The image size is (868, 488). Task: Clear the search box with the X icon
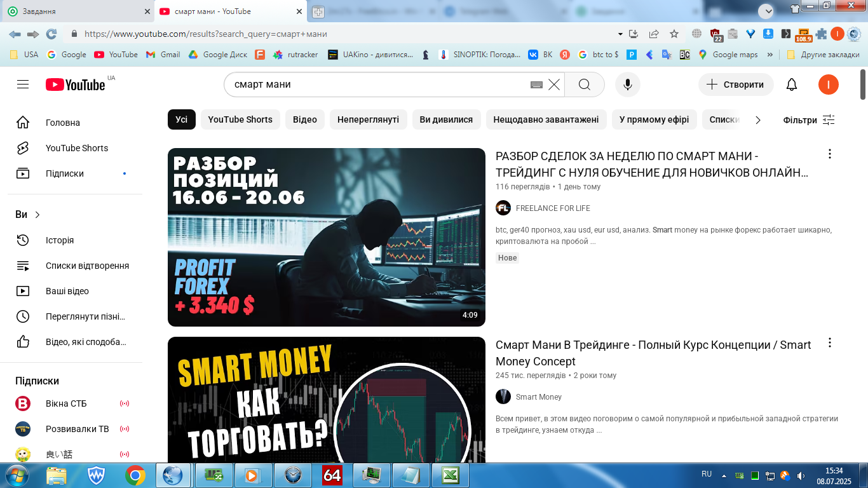coord(554,85)
